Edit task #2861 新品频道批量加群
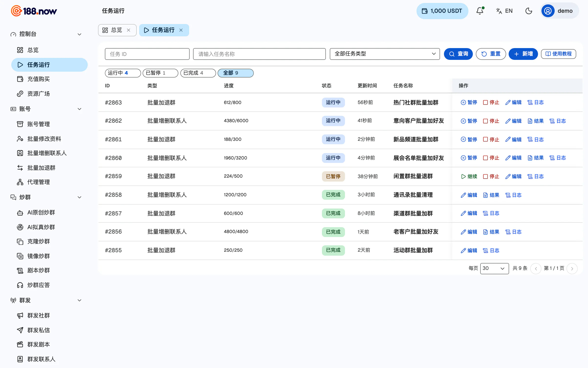The width and height of the screenshot is (588, 368). click(x=513, y=140)
